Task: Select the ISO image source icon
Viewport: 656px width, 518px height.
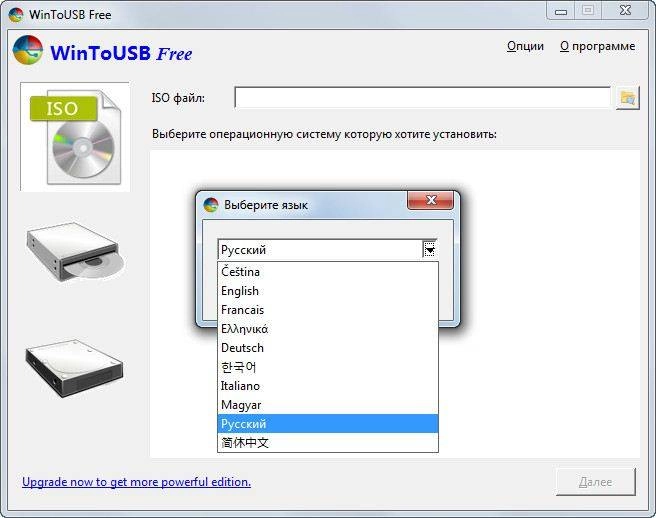Action: click(x=75, y=137)
